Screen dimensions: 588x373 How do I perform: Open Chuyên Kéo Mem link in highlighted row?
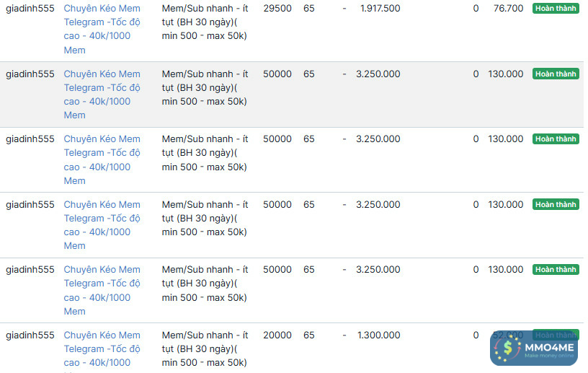[102, 74]
